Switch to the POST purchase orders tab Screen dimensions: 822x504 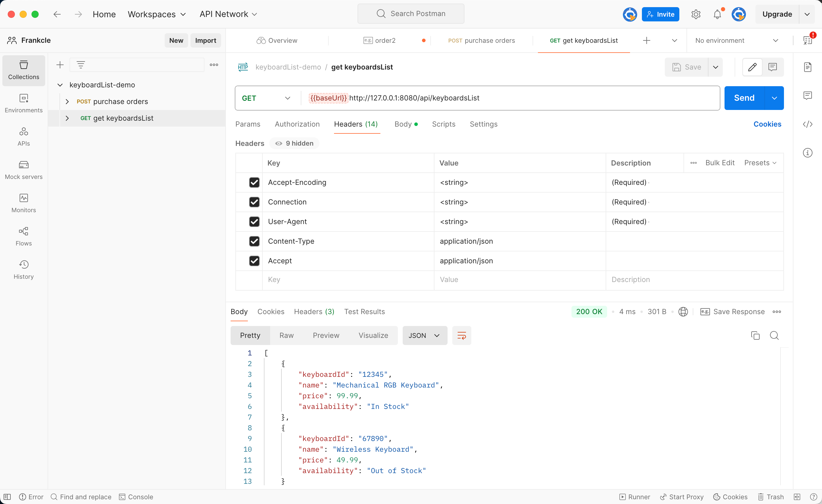click(x=481, y=40)
